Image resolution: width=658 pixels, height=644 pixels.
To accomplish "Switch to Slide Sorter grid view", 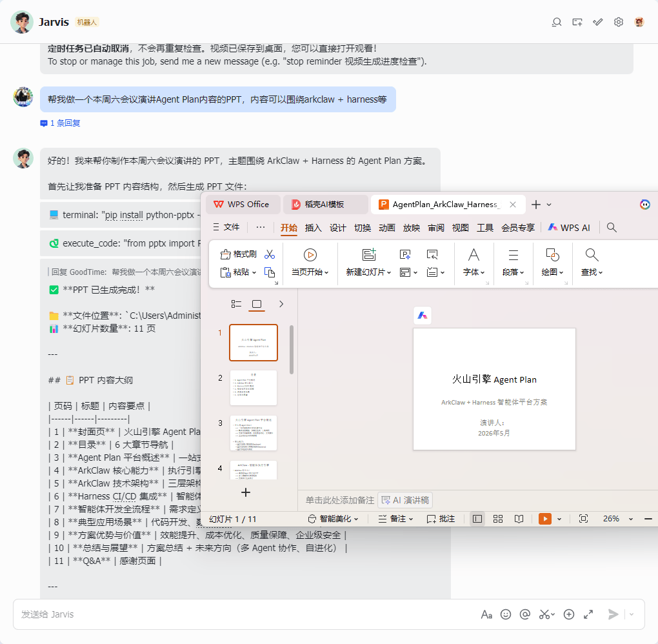I will tap(498, 519).
